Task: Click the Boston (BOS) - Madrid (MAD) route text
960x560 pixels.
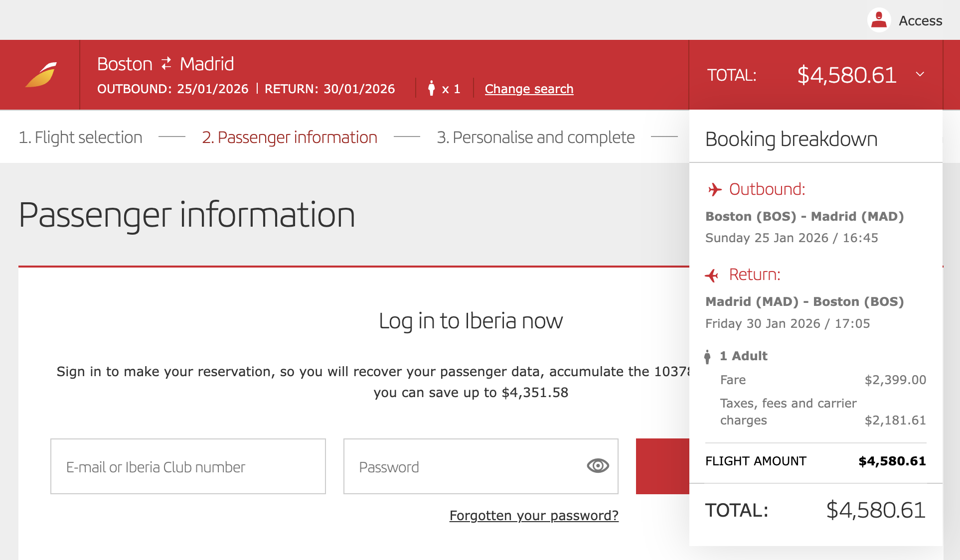Action: pyautogui.click(x=804, y=216)
